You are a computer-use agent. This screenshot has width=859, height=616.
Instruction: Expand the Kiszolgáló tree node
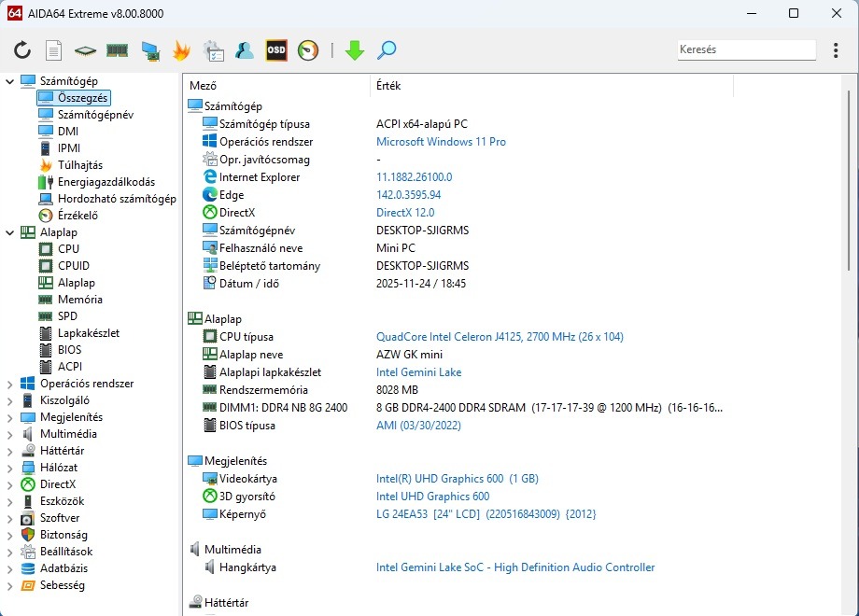(10, 400)
